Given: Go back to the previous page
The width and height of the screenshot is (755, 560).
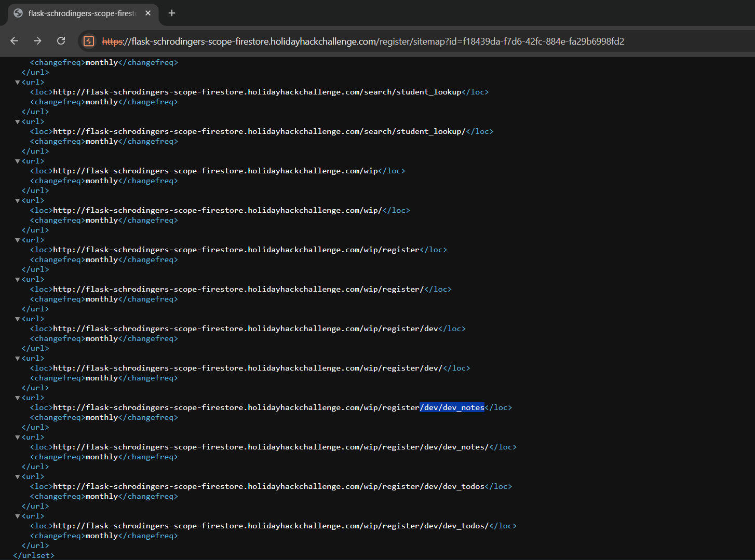Looking at the screenshot, I should click(x=15, y=41).
